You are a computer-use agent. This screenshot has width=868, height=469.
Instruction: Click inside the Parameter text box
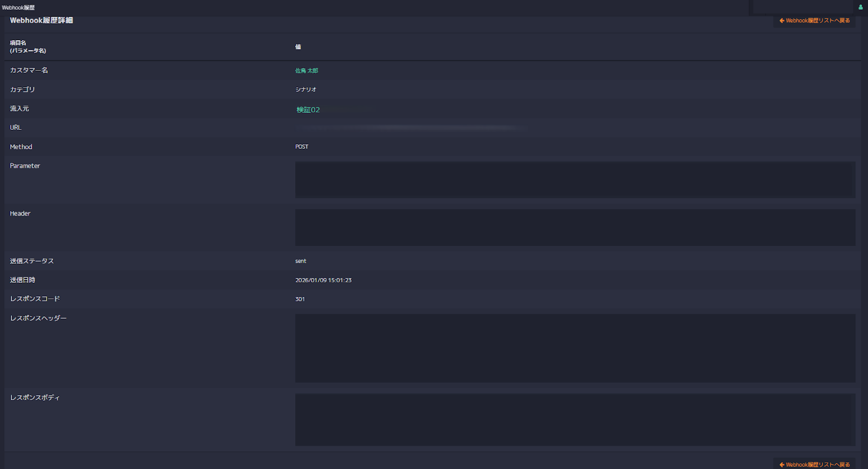575,180
